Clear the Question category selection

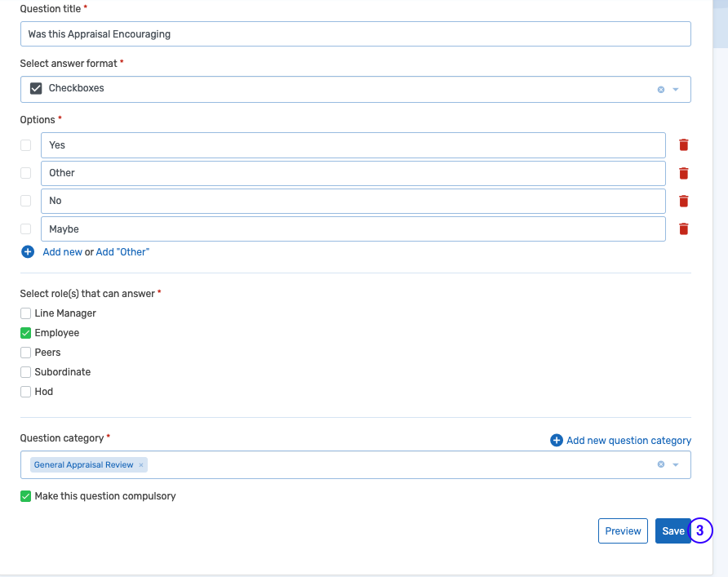pyautogui.click(x=661, y=464)
